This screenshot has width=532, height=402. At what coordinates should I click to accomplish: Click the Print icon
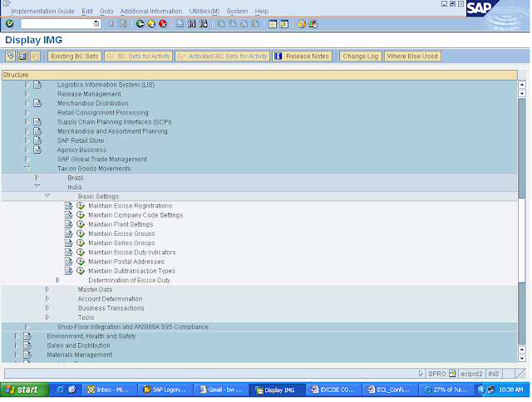coord(180,24)
